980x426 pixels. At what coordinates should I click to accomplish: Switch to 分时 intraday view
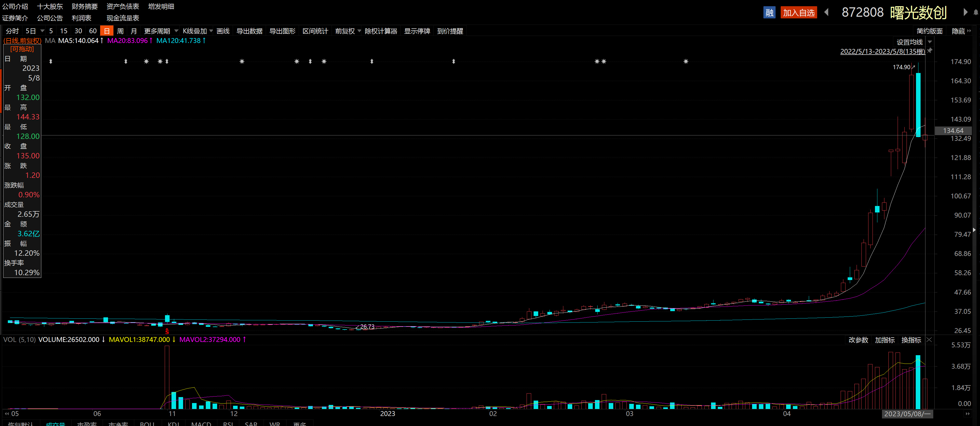click(12, 31)
